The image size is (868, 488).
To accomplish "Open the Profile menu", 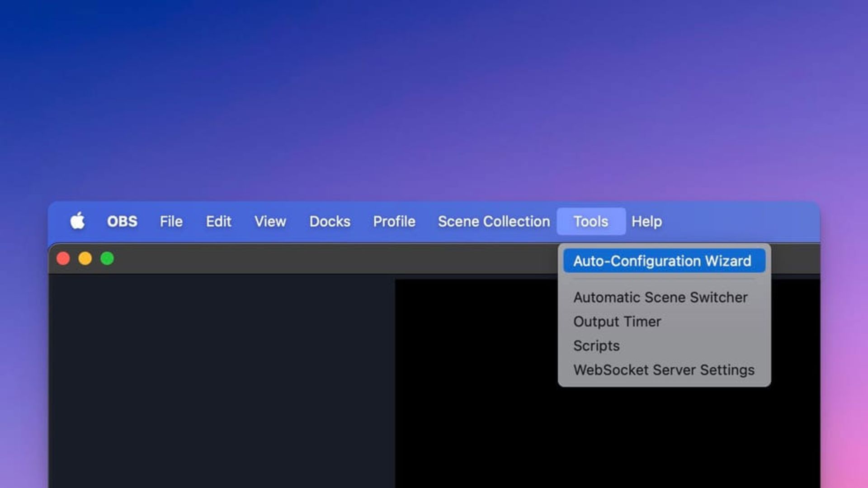I will coord(394,222).
